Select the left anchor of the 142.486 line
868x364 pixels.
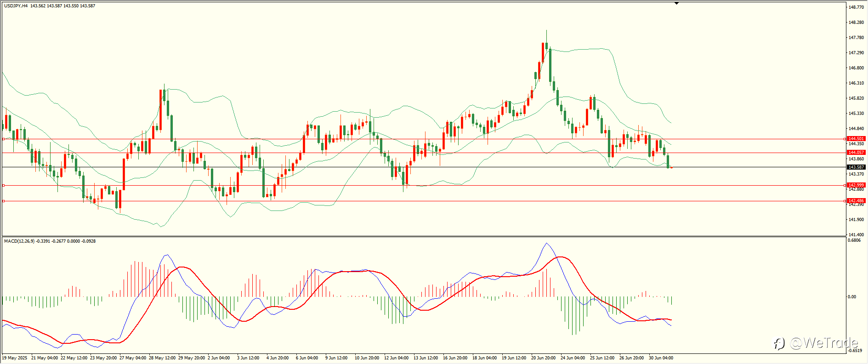click(x=3, y=201)
